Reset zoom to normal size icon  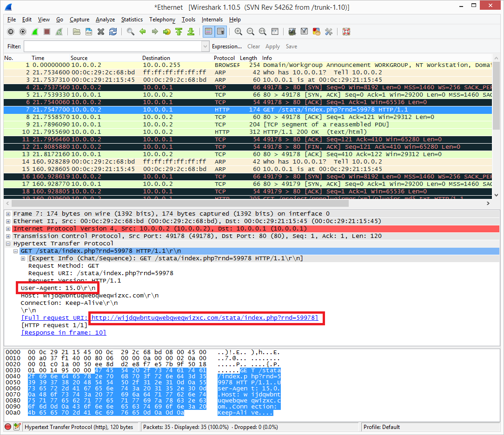pyautogui.click(x=263, y=32)
